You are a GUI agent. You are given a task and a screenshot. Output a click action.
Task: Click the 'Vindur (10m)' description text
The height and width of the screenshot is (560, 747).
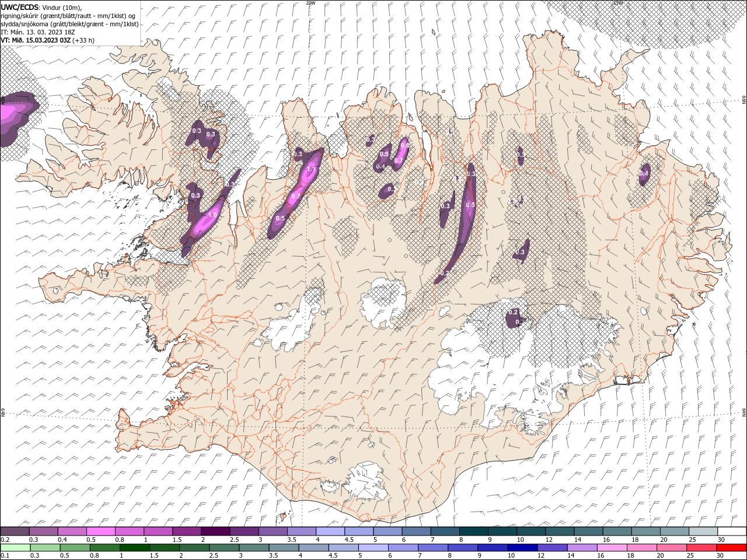(x=62, y=7)
